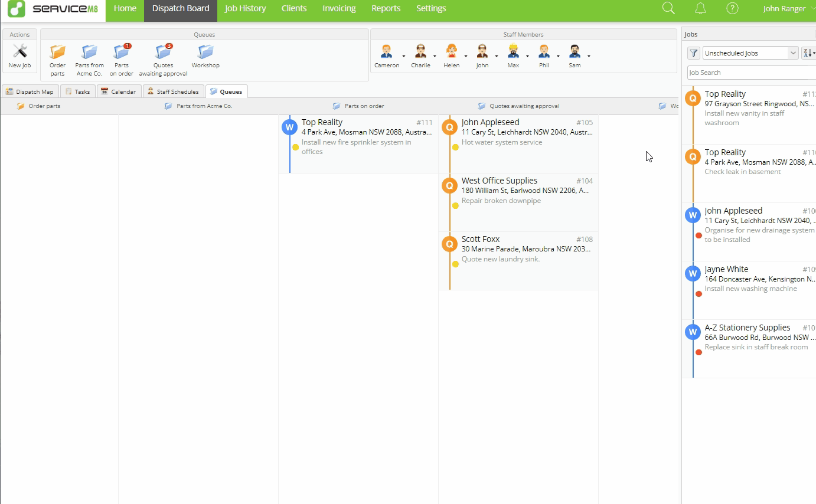Image resolution: width=816 pixels, height=504 pixels.
Task: Click the Quotes awaiting approval column header
Action: coord(518,106)
